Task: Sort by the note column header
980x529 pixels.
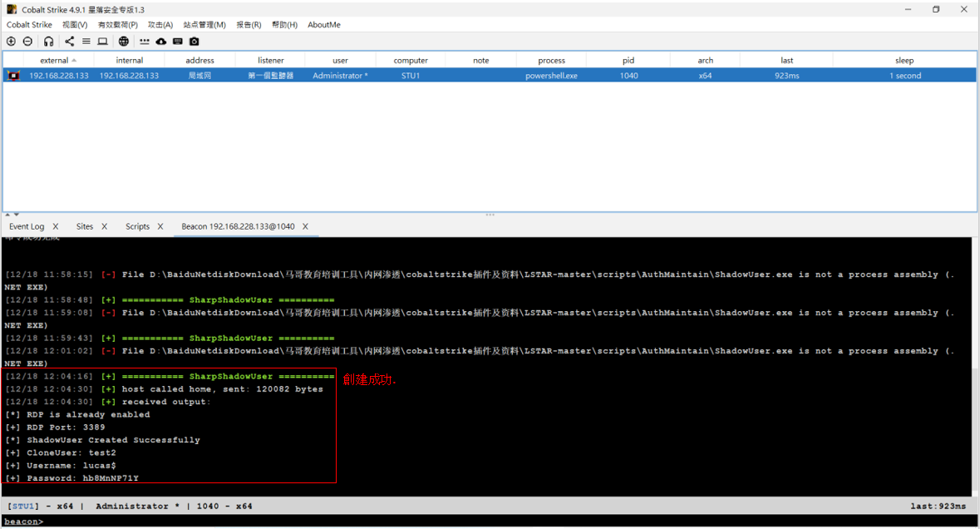Action: pyautogui.click(x=481, y=60)
